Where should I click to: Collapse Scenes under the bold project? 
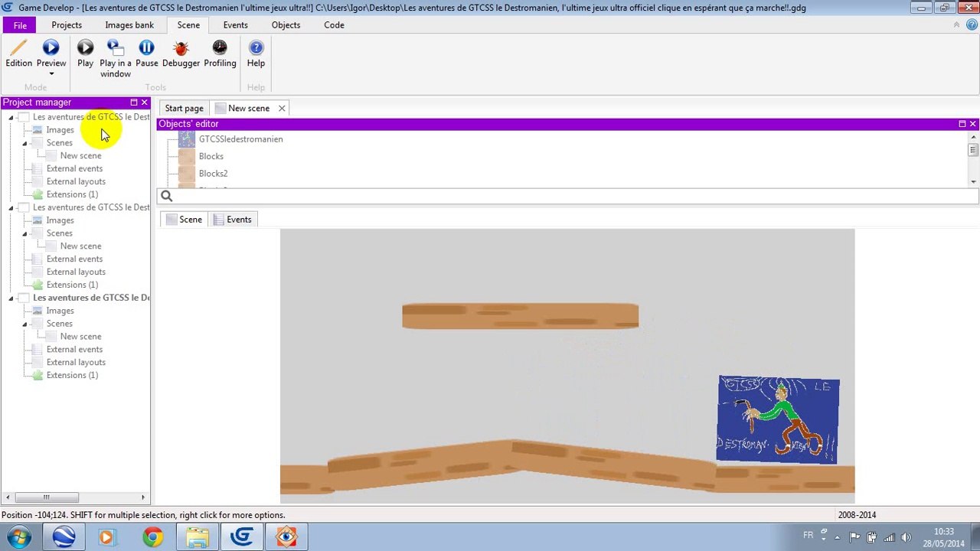24,324
